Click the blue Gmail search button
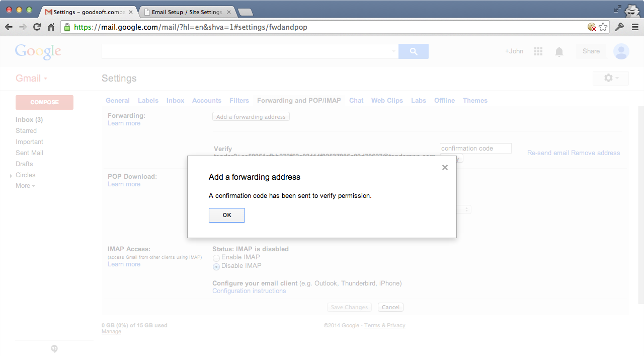644x357 pixels. pyautogui.click(x=414, y=51)
